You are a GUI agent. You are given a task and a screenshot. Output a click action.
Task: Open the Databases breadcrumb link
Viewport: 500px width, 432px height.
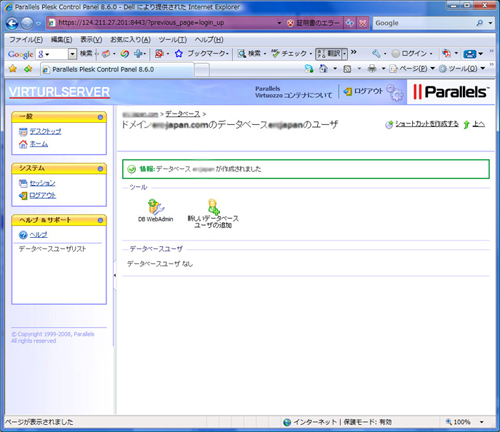[x=183, y=114]
